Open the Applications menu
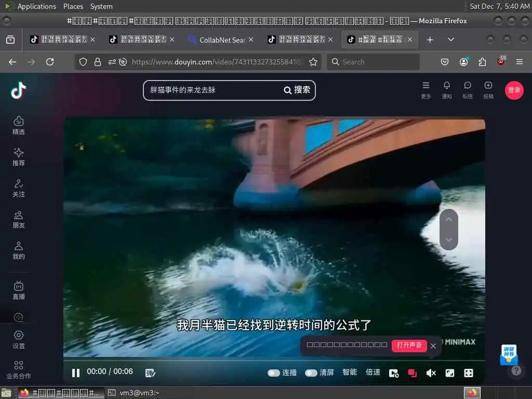532x399 pixels. tap(37, 6)
